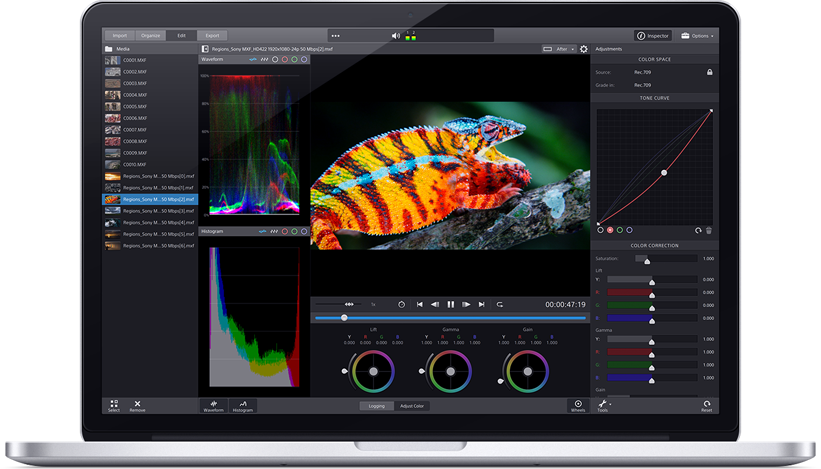Click the Select tool icon
Viewport: 821px width, 469px height.
coord(113,403)
